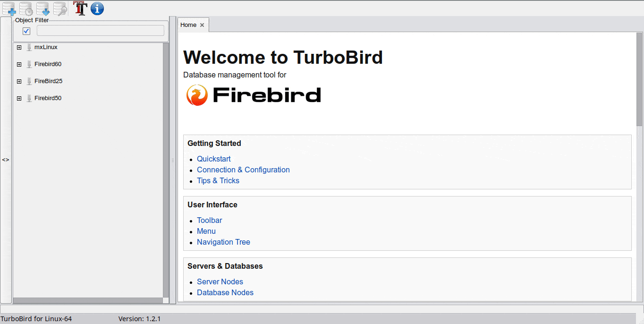
Task: Select the Home tab
Action: [x=188, y=25]
